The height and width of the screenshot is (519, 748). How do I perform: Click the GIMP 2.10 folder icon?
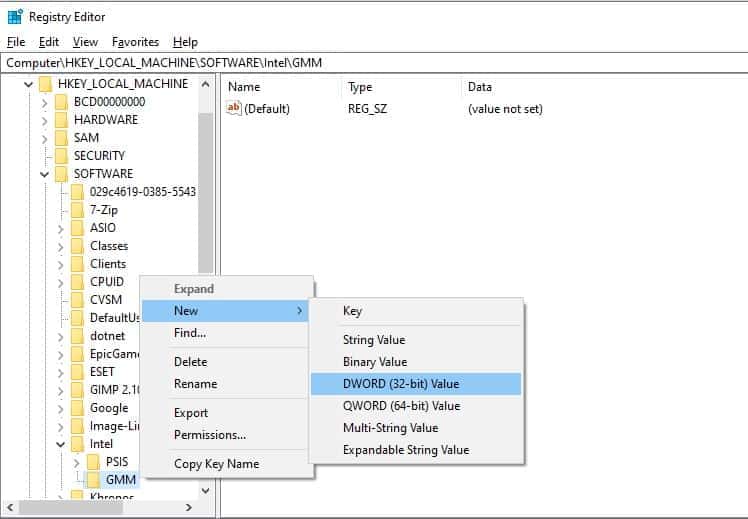pos(77,390)
